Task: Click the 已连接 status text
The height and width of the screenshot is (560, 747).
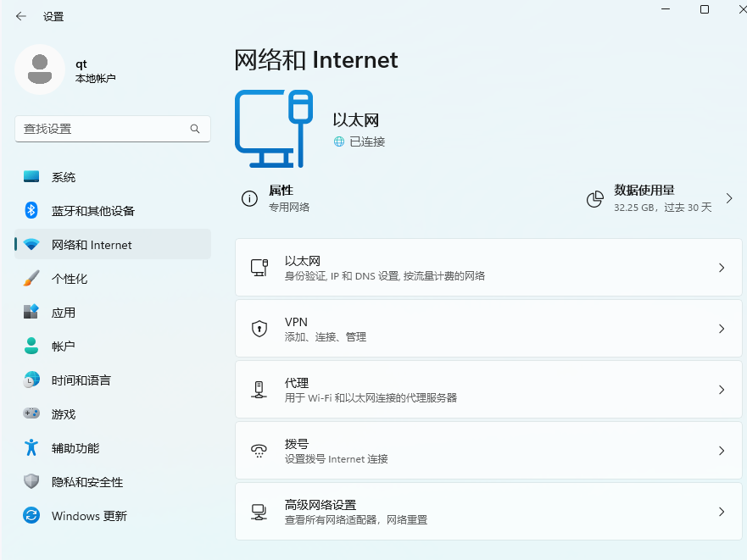Action: (x=367, y=141)
